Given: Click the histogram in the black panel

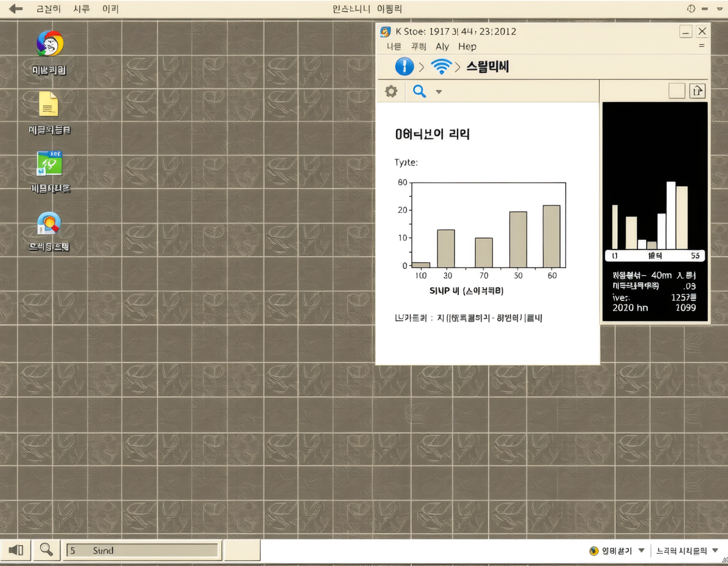Looking at the screenshot, I should tap(650, 215).
